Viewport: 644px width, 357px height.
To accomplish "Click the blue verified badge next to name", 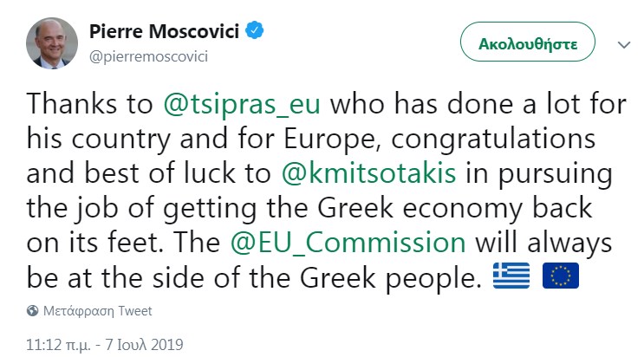I will [256, 32].
